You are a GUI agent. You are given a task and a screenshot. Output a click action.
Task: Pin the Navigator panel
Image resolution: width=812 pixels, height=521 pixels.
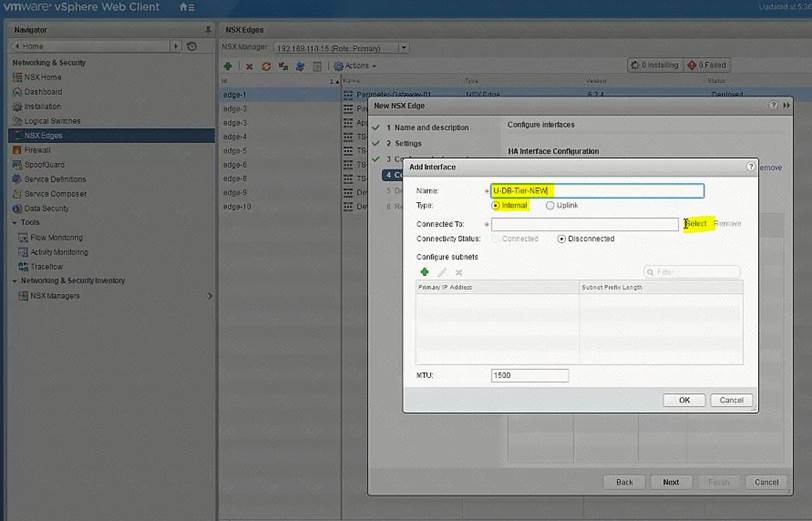pyautogui.click(x=207, y=30)
